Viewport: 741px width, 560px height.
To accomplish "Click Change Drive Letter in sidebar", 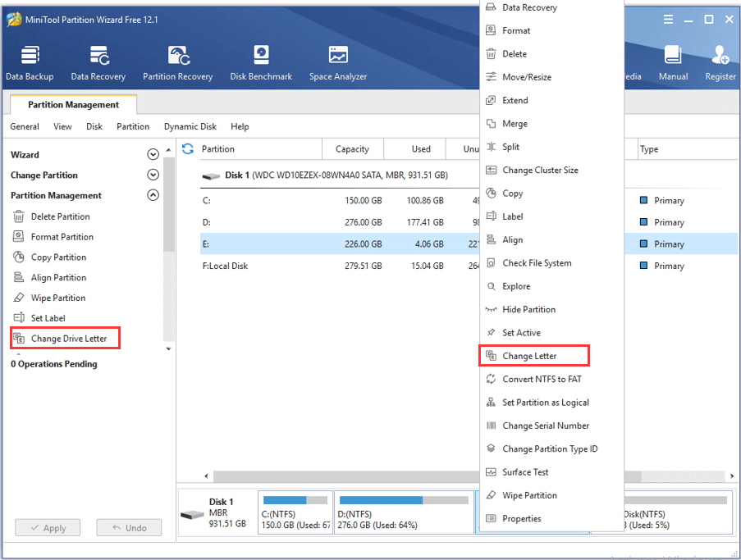I will [x=65, y=338].
